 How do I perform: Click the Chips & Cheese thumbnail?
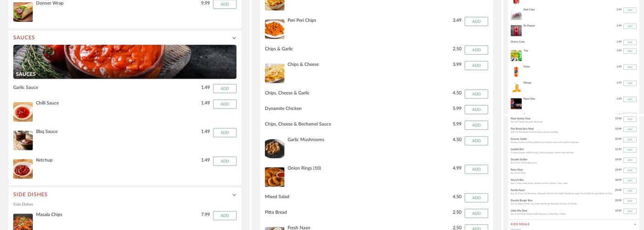(x=275, y=73)
